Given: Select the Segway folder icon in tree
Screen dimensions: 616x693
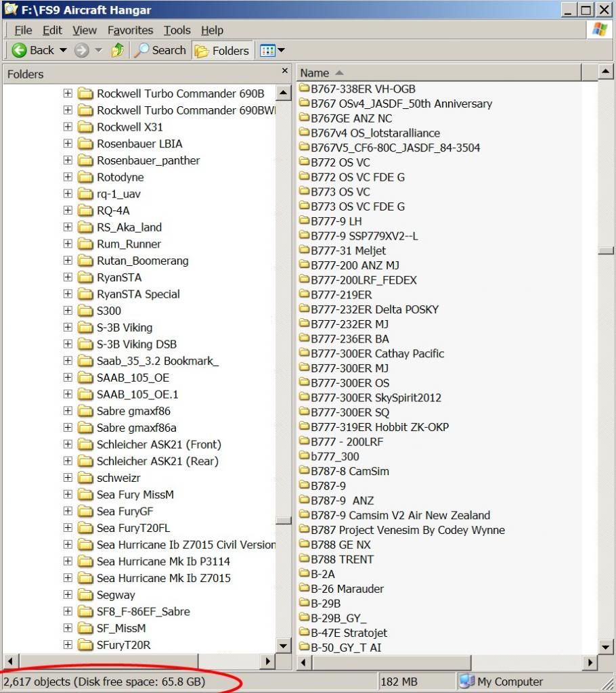Looking at the screenshot, I should 85,595.
